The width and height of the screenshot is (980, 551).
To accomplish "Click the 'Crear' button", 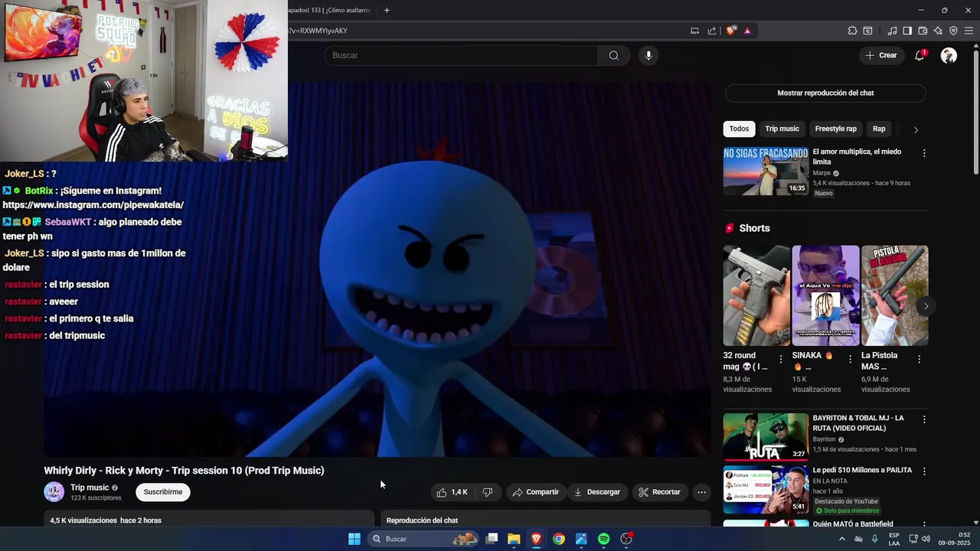I will tap(880, 55).
